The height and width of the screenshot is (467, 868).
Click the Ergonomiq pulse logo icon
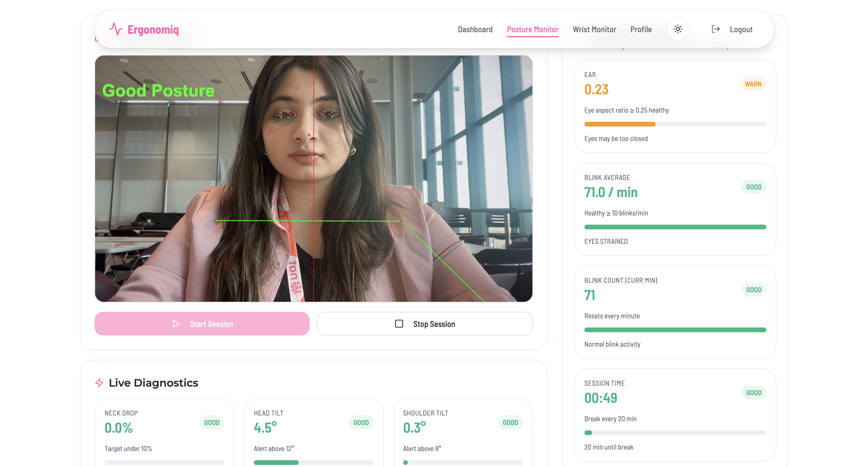point(116,29)
